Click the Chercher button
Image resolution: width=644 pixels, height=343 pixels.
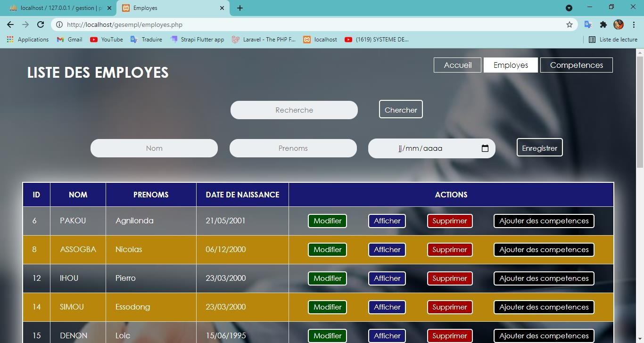point(401,109)
